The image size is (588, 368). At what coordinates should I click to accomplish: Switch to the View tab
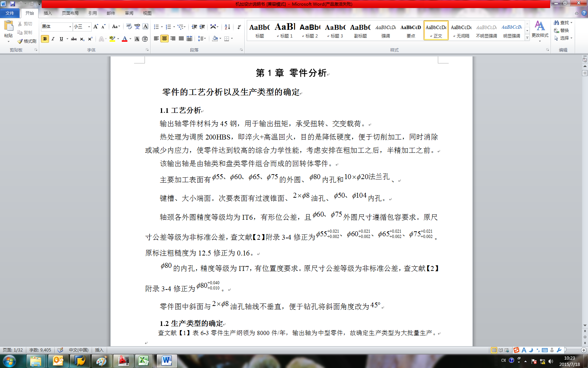147,13
